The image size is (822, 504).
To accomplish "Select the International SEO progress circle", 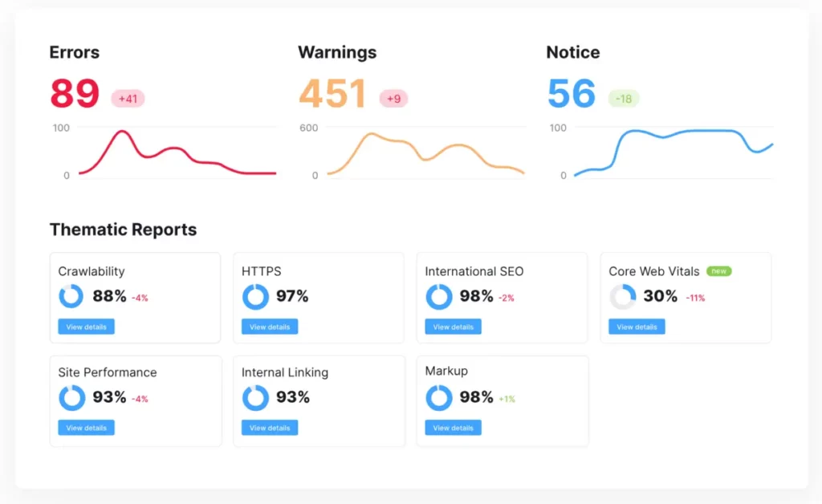I will tap(438, 296).
